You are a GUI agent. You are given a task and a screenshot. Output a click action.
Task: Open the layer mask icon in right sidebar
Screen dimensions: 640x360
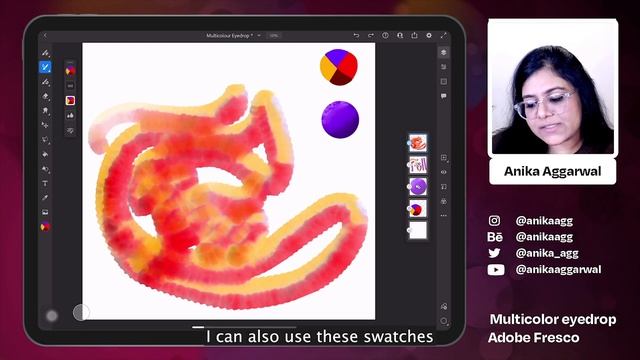(x=444, y=187)
